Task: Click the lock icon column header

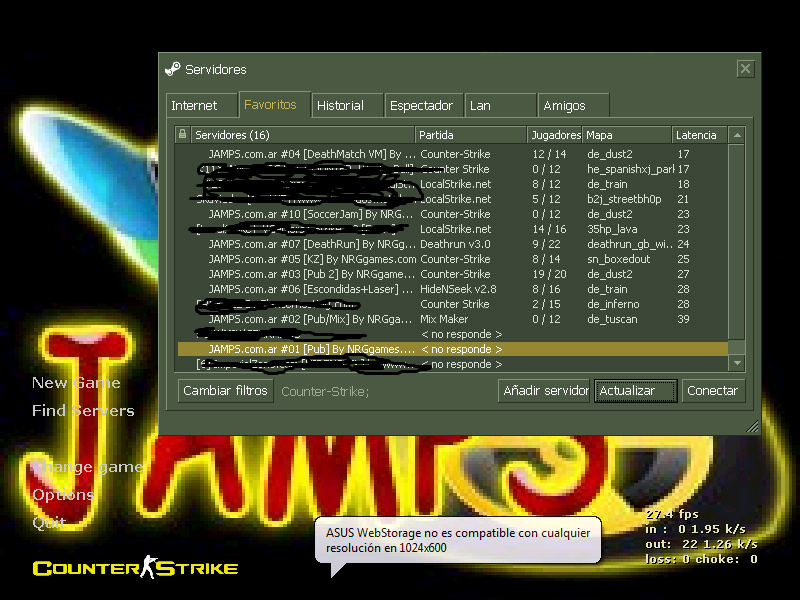Action: (x=182, y=135)
